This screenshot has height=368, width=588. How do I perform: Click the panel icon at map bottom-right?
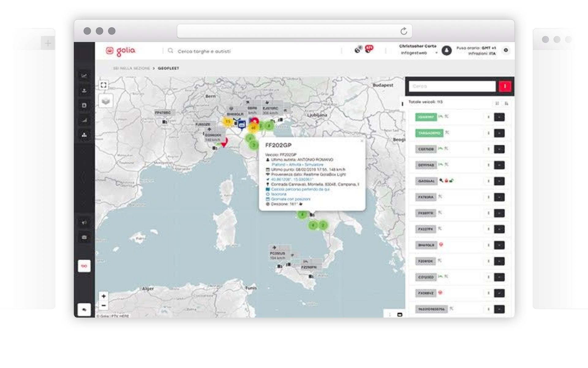400,314
